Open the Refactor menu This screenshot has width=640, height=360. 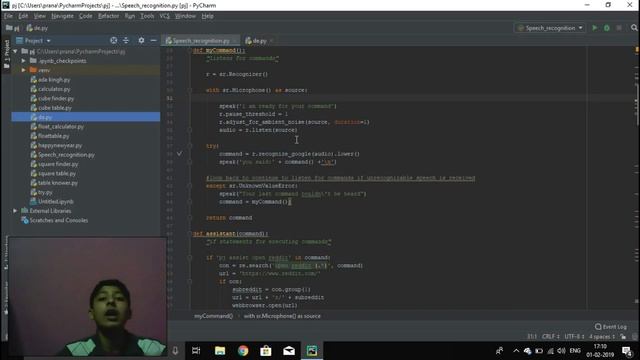tap(108, 16)
